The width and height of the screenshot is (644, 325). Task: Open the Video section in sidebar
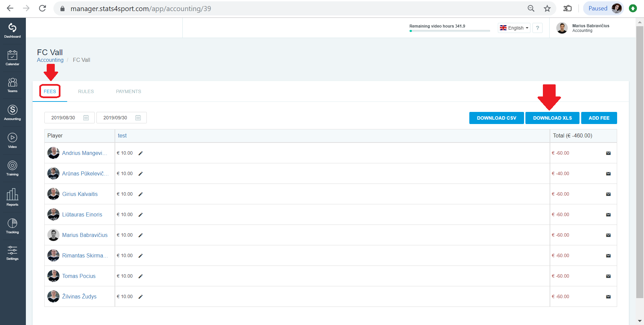12,140
